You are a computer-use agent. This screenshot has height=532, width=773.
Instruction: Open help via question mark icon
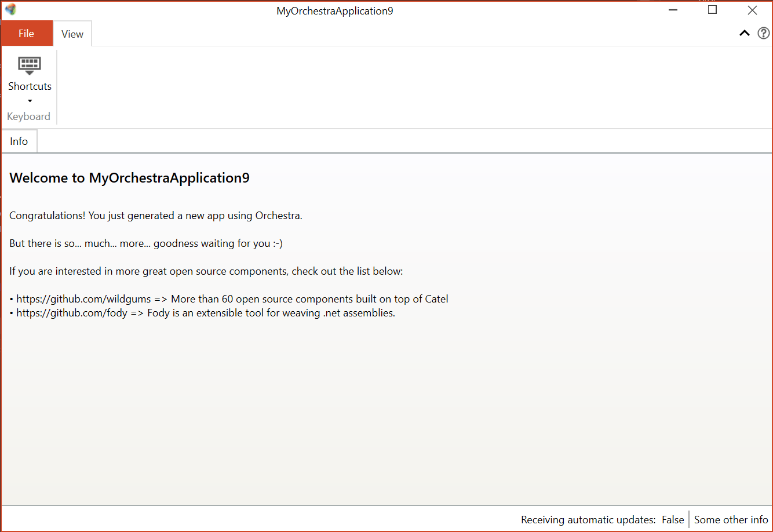764,33
